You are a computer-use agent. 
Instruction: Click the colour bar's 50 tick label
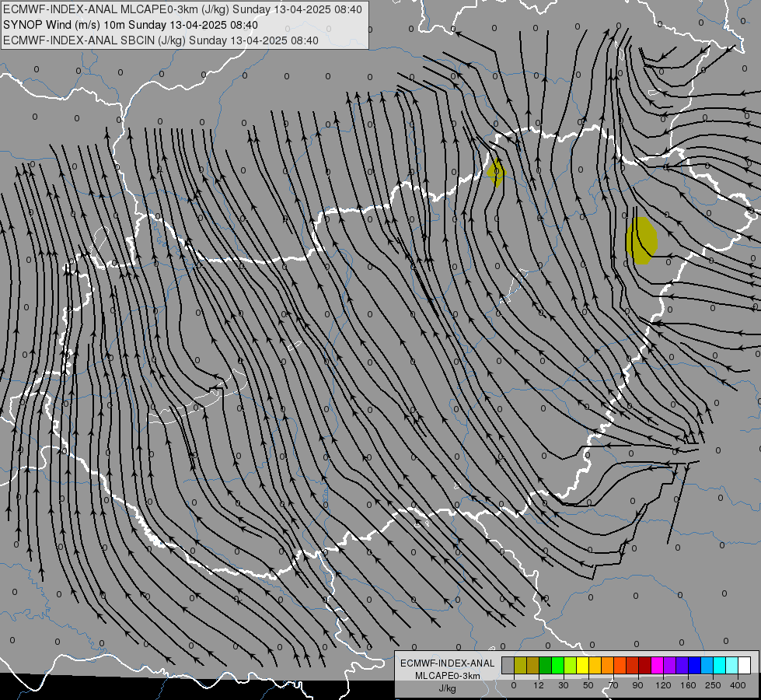(x=588, y=686)
